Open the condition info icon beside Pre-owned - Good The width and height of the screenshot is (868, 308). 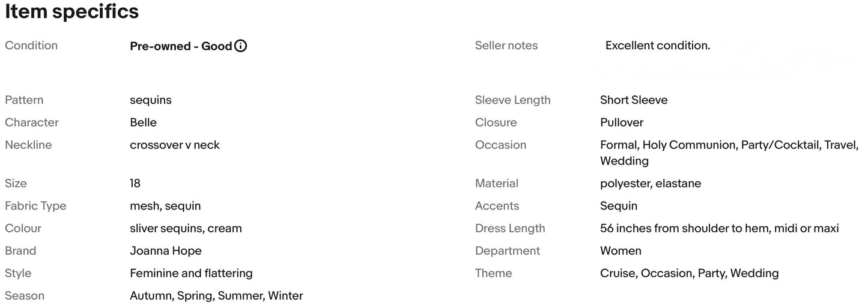pos(240,46)
